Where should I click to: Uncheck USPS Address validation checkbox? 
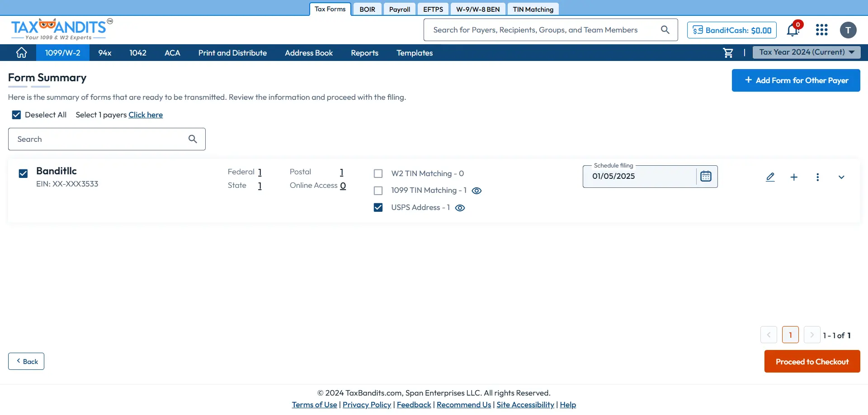point(378,207)
